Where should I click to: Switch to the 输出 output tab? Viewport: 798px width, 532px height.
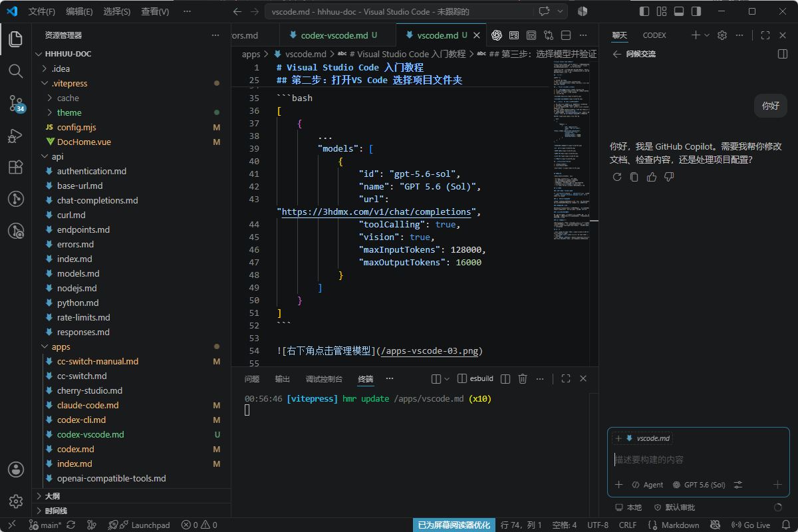tap(283, 378)
